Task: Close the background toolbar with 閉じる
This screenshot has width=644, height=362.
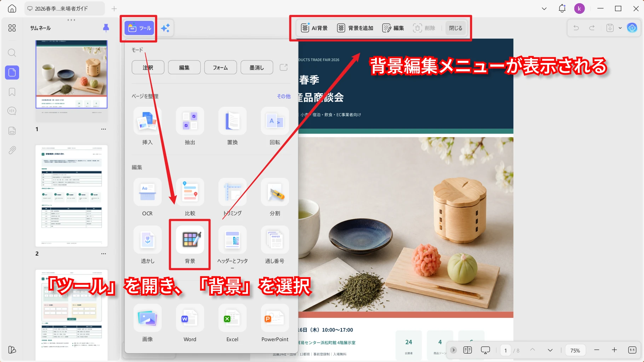Action: coord(455,28)
